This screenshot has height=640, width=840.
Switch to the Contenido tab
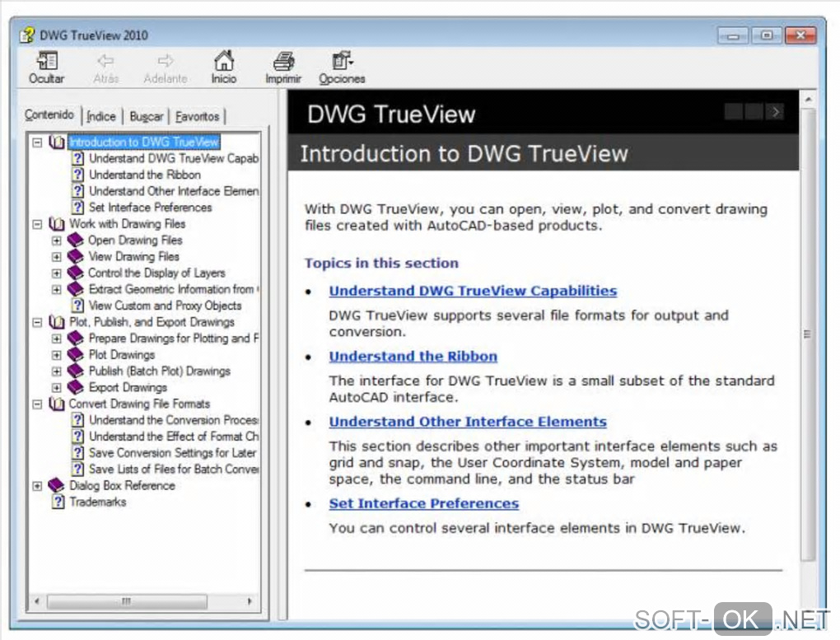(49, 114)
